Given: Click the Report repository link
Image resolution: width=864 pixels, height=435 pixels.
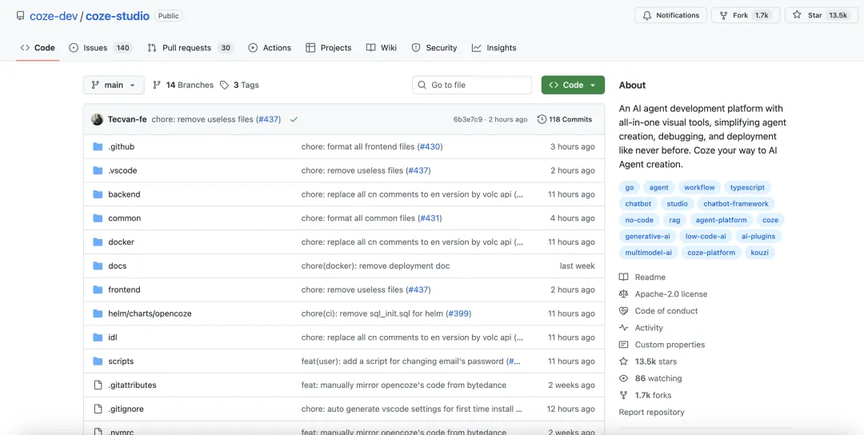Looking at the screenshot, I should click(651, 412).
